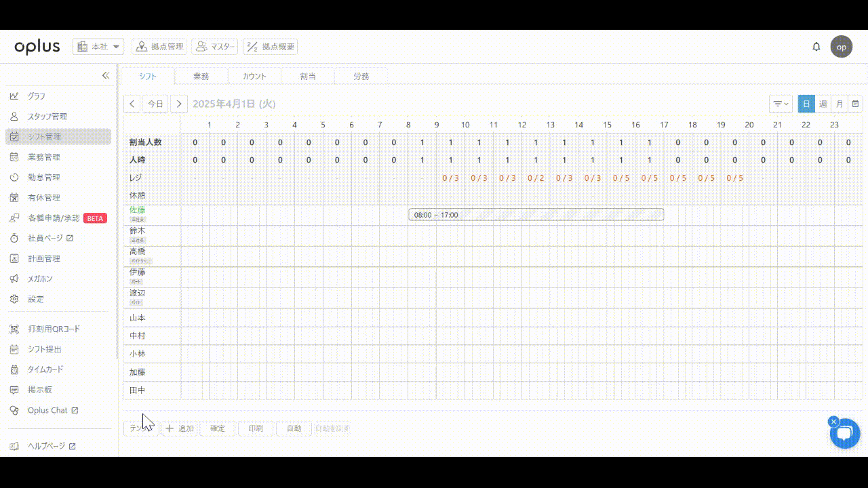This screenshot has height=488, width=868.
Task: Select 佐藤's 08:00 ~ 17:00 shift bar
Action: click(536, 215)
